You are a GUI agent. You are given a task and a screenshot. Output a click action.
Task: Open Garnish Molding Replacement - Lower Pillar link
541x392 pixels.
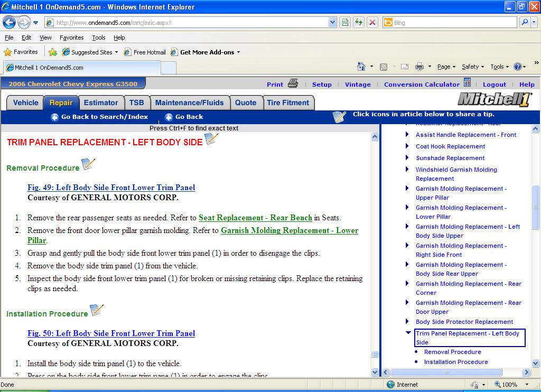pos(290,230)
